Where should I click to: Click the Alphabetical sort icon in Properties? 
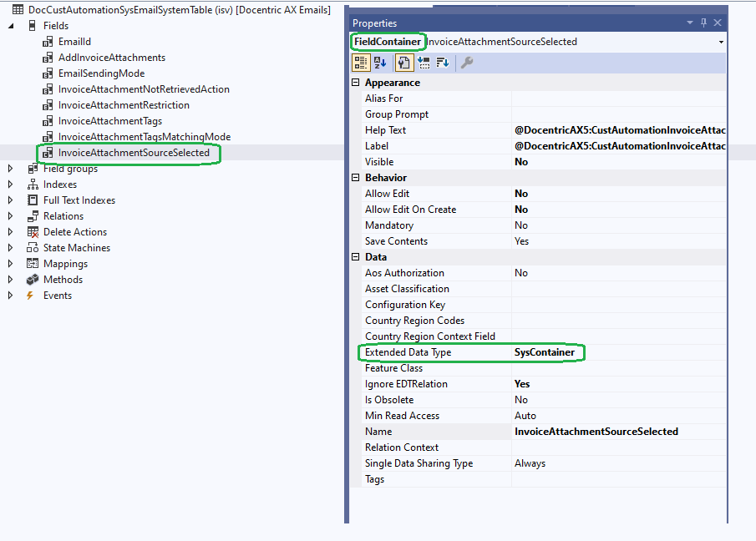coord(380,63)
